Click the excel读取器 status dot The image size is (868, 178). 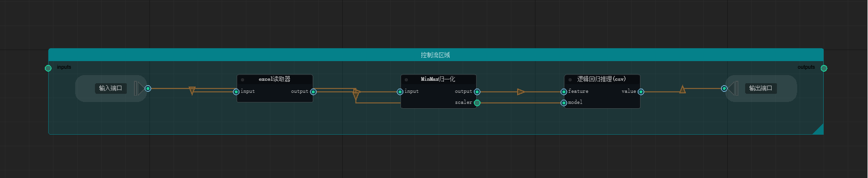coord(242,80)
